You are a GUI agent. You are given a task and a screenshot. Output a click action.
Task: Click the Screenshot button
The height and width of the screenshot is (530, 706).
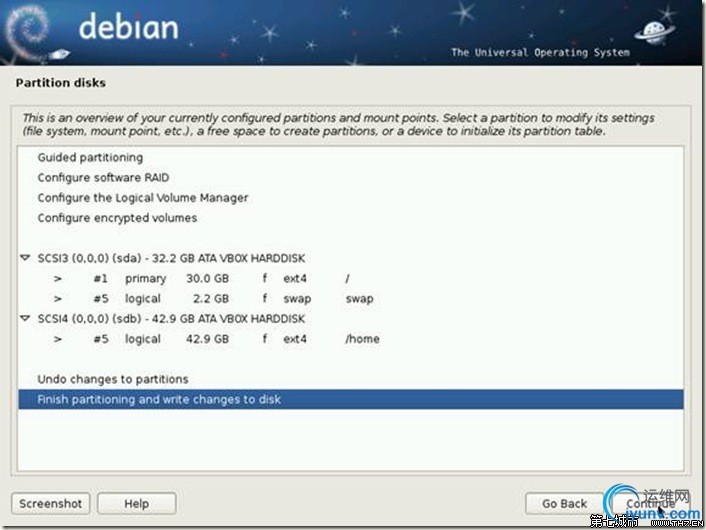click(50, 503)
